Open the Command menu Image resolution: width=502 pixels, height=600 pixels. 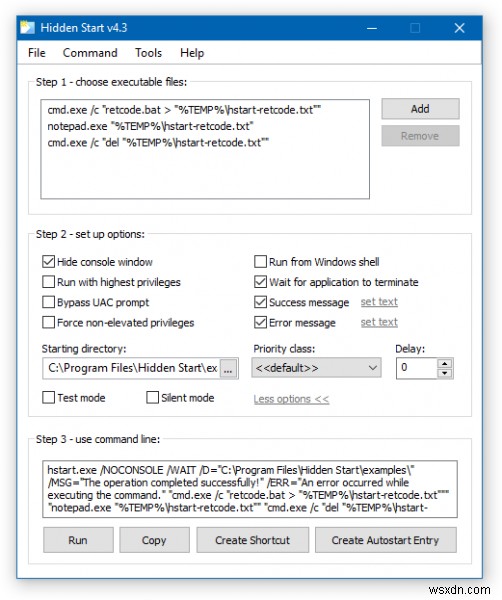[90, 53]
